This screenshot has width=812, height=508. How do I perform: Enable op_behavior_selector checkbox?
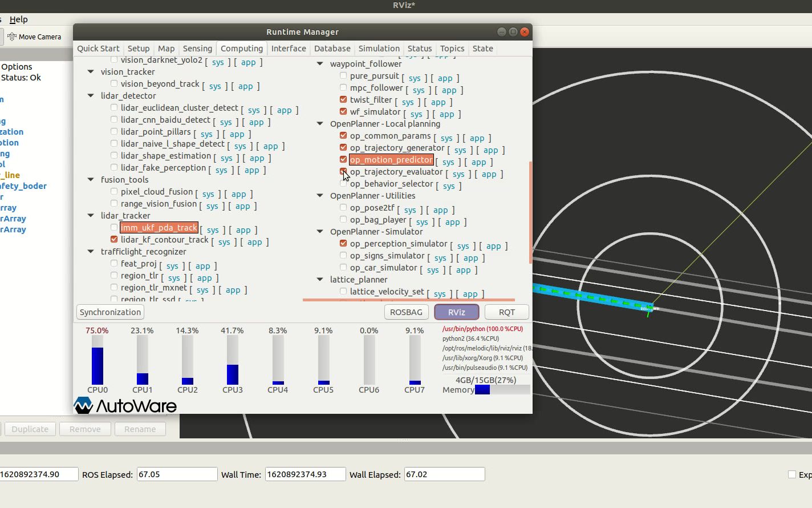click(x=343, y=183)
